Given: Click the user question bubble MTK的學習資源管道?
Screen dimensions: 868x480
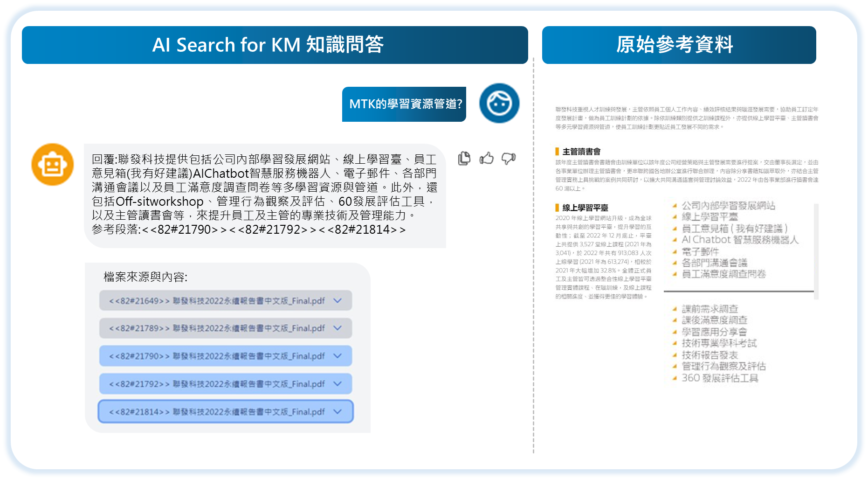Looking at the screenshot, I should 404,104.
